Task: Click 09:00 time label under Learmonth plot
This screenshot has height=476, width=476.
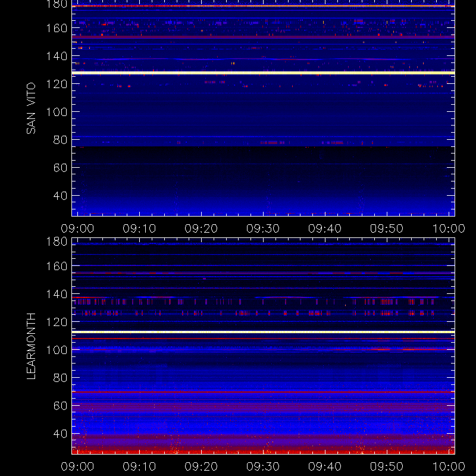Action: click(77, 466)
